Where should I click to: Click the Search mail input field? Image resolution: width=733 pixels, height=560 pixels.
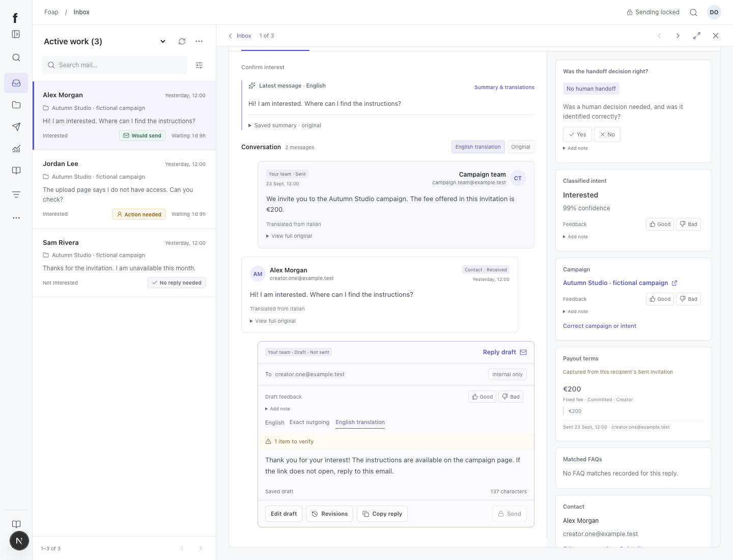click(115, 65)
